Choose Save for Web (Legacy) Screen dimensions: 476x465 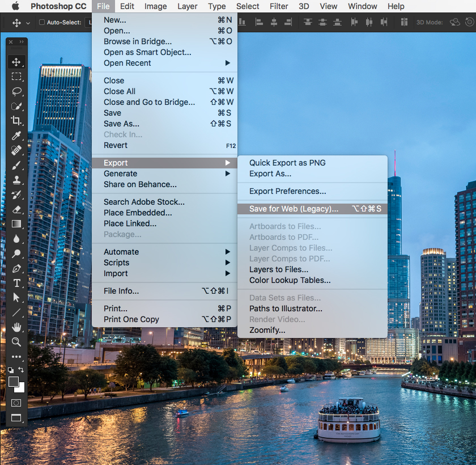click(294, 209)
